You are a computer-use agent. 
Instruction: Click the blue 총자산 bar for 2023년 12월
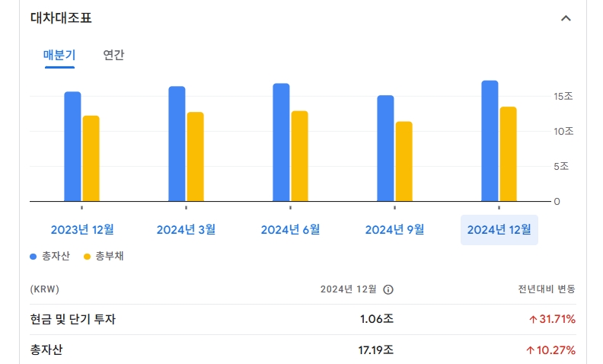tap(72, 146)
